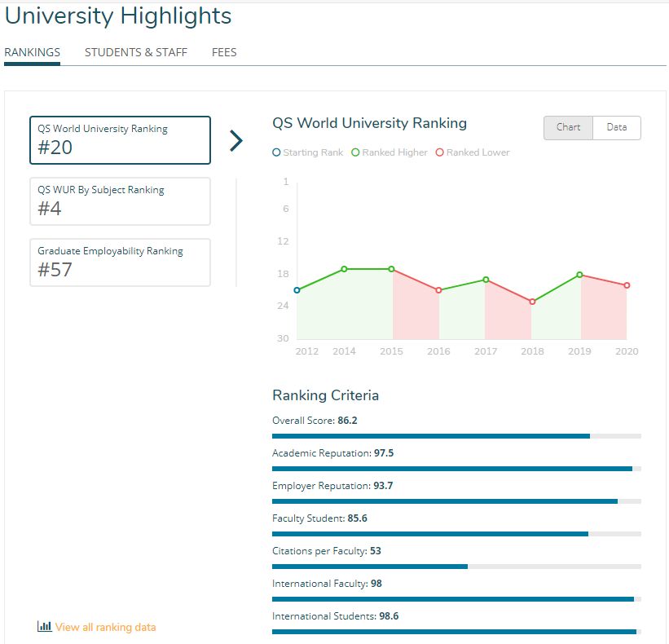669x644 pixels.
Task: Click the Citations per Faculty progress bar
Action: (x=456, y=567)
